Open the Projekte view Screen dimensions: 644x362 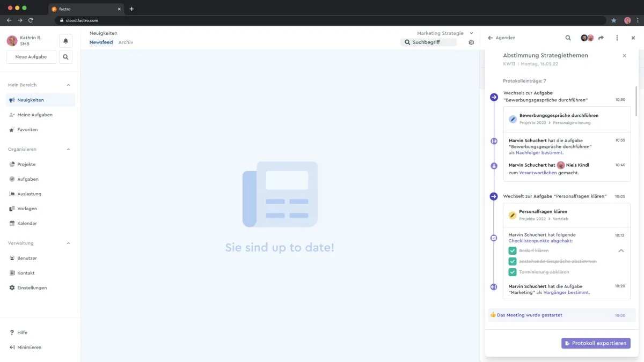tap(26, 164)
